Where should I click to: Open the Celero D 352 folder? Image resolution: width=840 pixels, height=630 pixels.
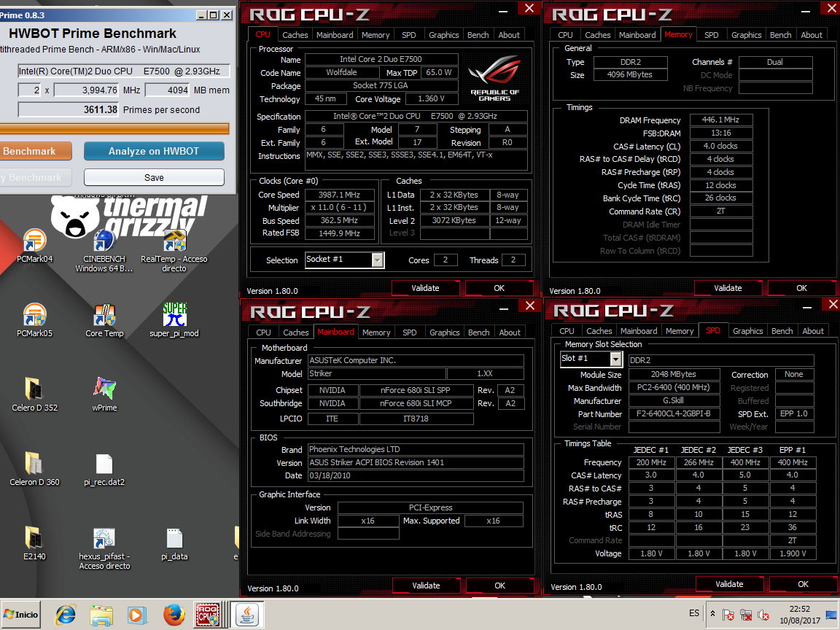[35, 394]
